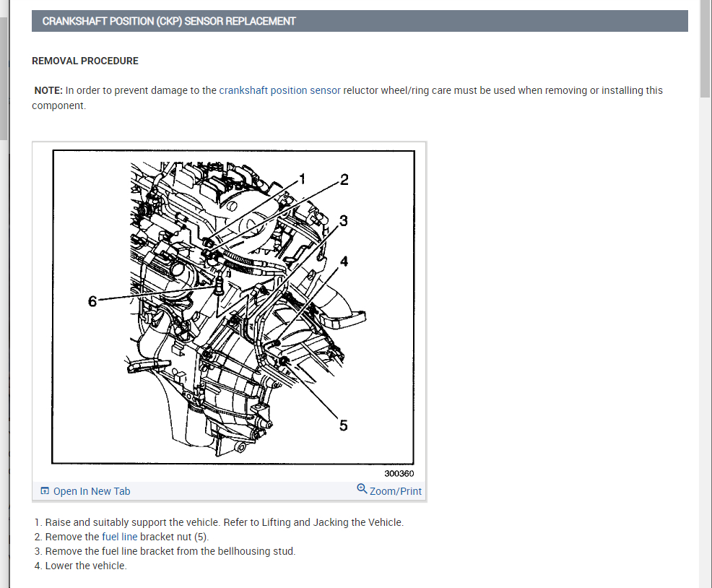Click Zoom/Print link text
Screen dimensions: 712x588
(396, 491)
